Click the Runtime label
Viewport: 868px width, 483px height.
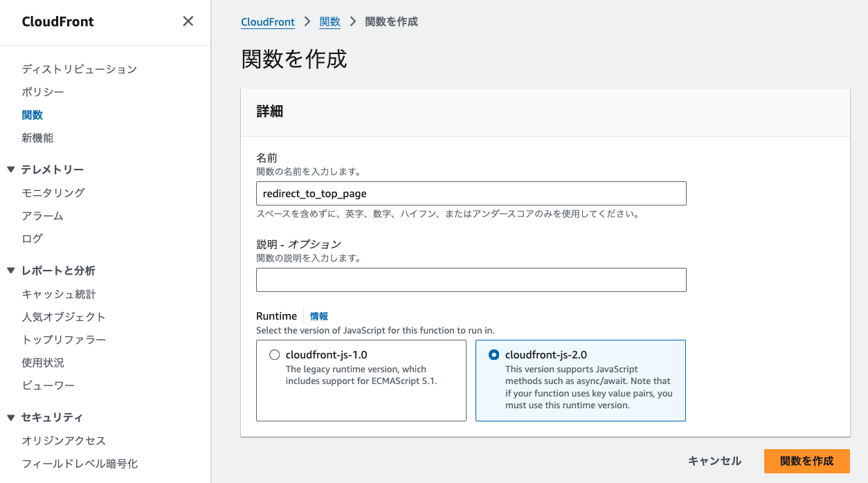[276, 316]
